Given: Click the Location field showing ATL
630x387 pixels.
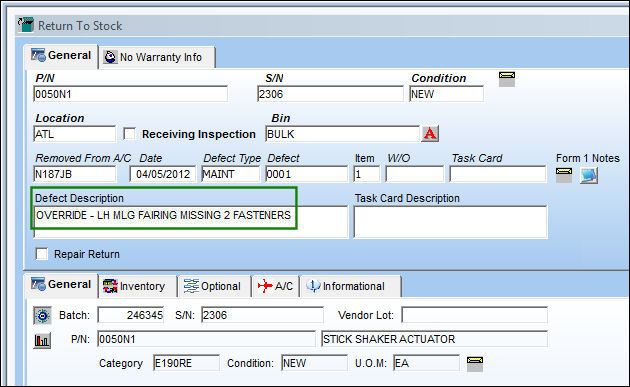Looking at the screenshot, I should point(75,134).
